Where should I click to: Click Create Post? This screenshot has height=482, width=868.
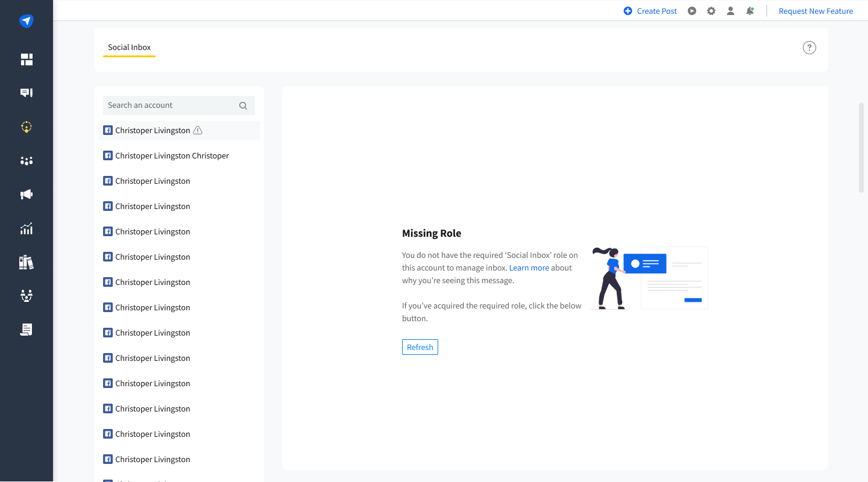coord(650,11)
